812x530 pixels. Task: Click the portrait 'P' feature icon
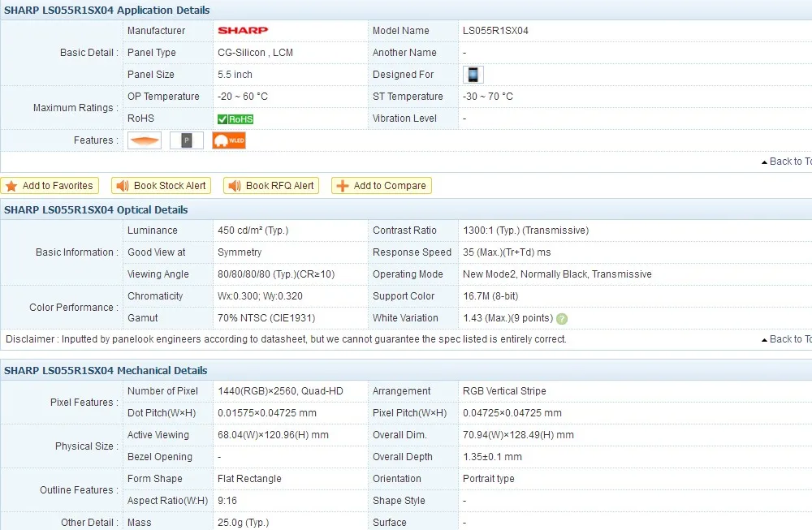(187, 140)
